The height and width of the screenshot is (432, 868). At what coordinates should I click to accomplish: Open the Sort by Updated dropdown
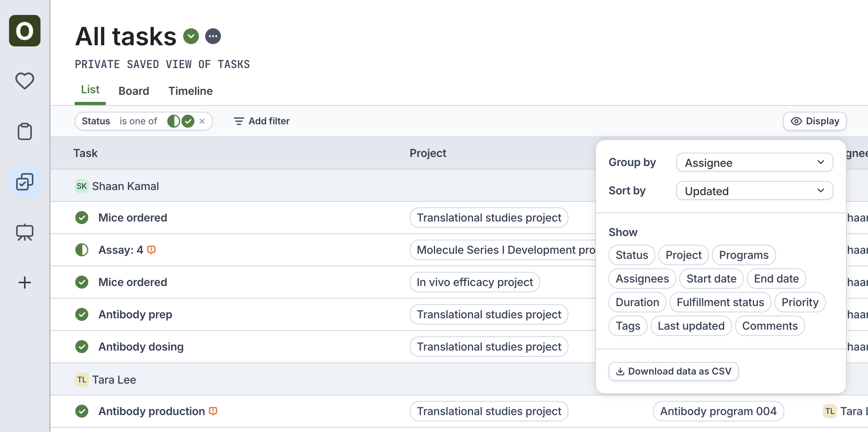[x=754, y=191]
